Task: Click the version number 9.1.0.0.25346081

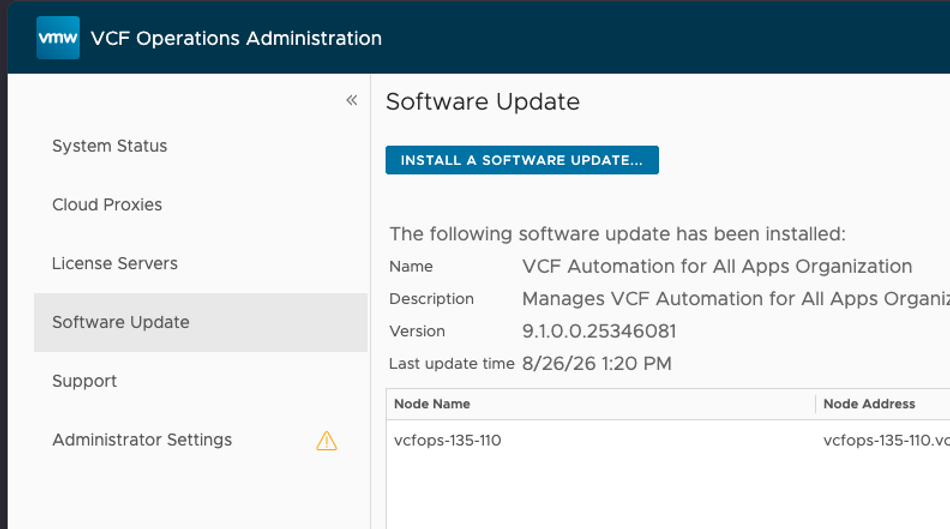Action: click(599, 331)
